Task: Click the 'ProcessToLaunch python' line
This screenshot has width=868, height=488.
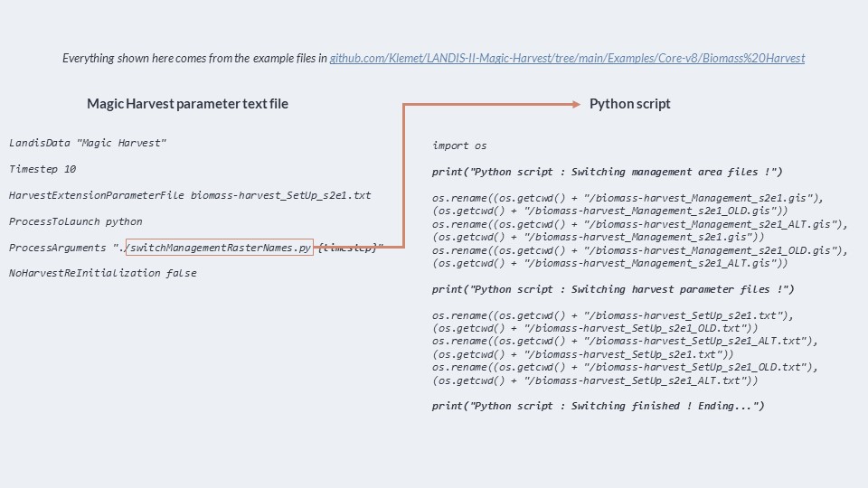Action: 76,221
